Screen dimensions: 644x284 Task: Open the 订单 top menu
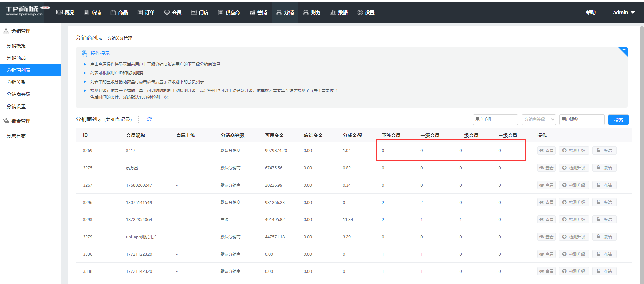click(146, 13)
